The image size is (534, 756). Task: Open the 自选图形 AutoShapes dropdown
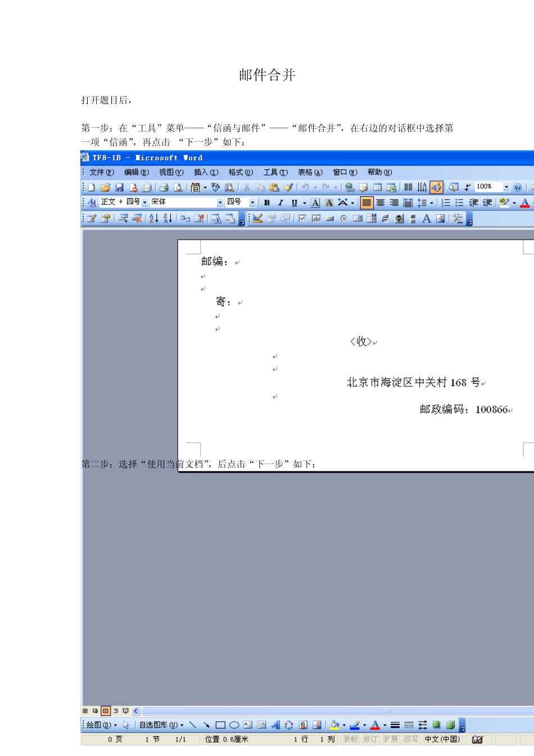click(161, 725)
